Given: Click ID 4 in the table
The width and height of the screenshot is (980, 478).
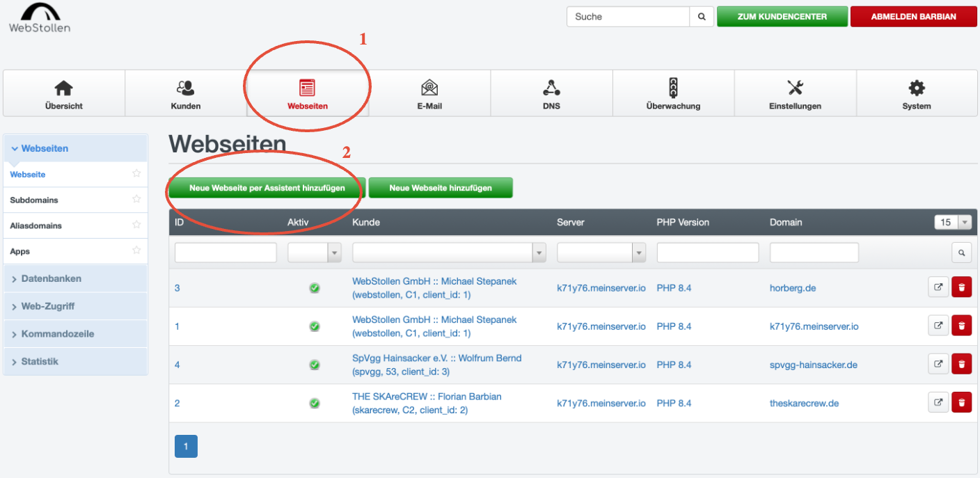Looking at the screenshot, I should (177, 365).
